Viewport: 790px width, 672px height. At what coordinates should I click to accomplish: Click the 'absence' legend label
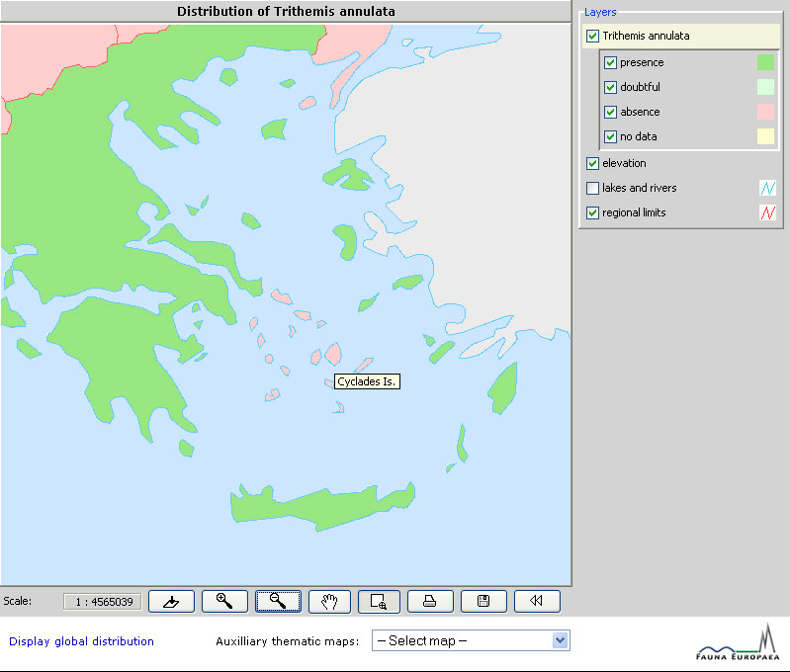coord(640,112)
